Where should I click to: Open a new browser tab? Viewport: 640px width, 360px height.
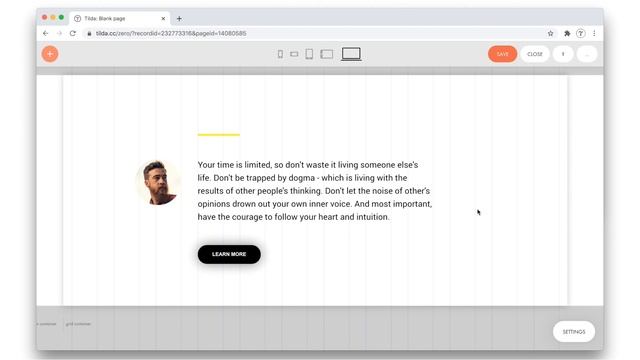[x=179, y=18]
